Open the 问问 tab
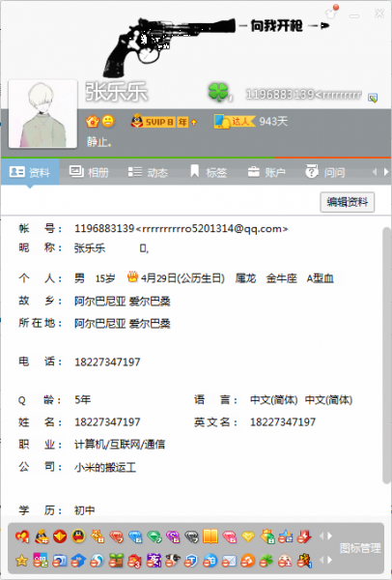Image resolution: width=392 pixels, height=580 pixels. pyautogui.click(x=325, y=172)
